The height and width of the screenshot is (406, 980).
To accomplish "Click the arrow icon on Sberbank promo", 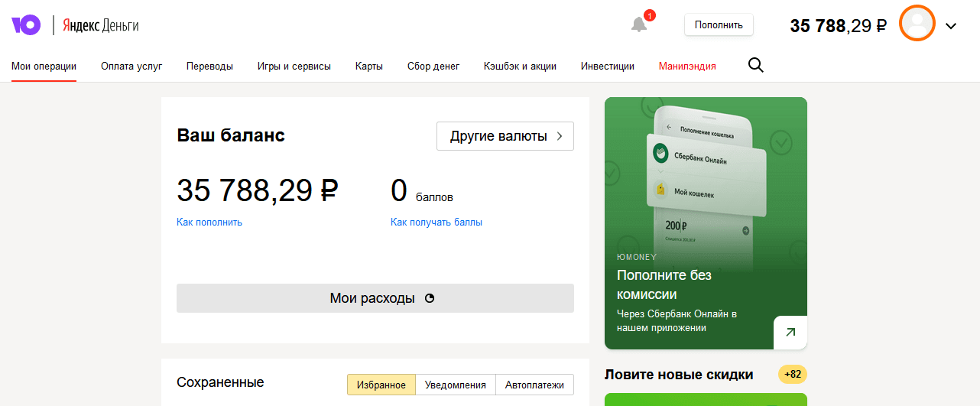I will [x=790, y=332].
